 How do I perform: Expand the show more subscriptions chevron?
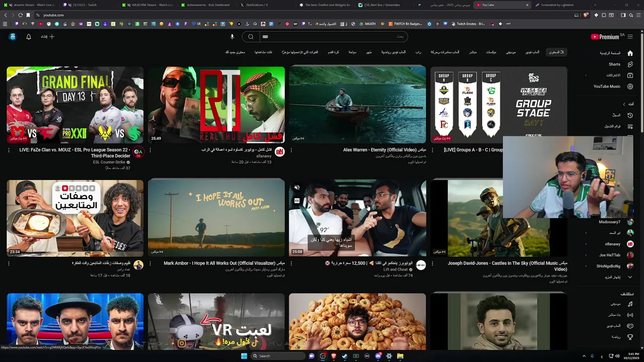(630, 277)
